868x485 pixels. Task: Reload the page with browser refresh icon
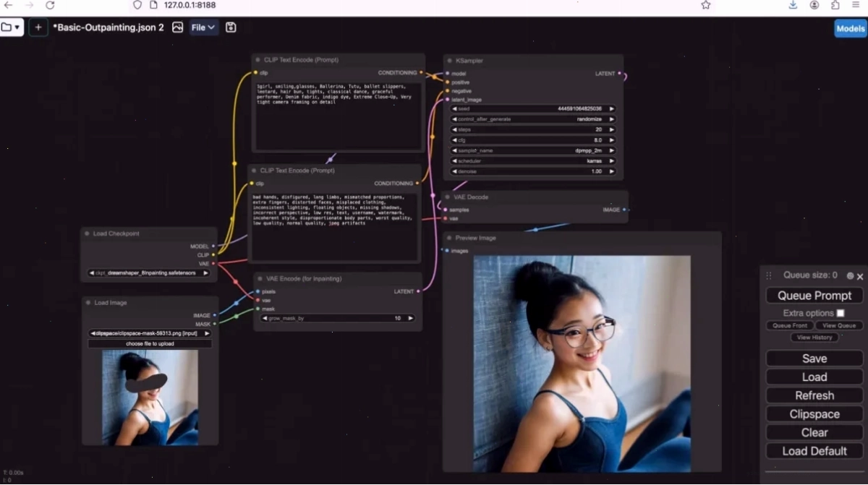[x=50, y=5]
